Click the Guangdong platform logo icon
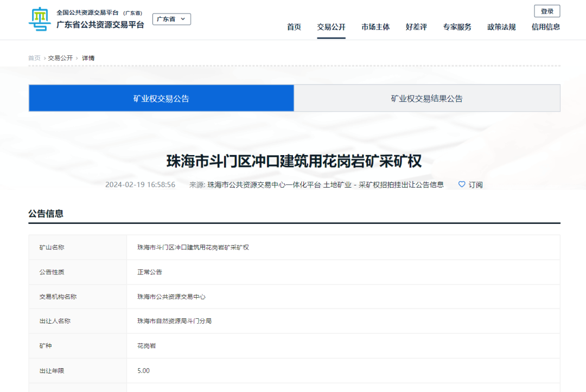The height and width of the screenshot is (392, 586). (40, 20)
